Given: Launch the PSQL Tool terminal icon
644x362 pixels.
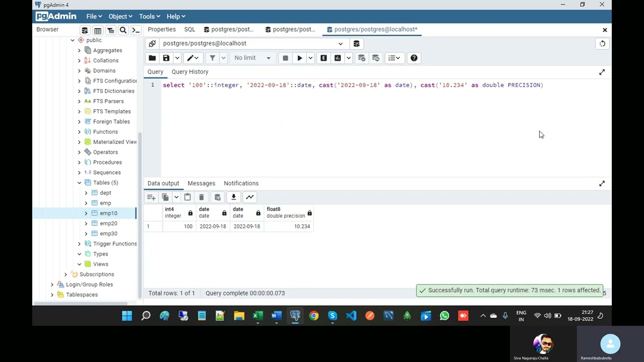Looking at the screenshot, I should 135,30.
